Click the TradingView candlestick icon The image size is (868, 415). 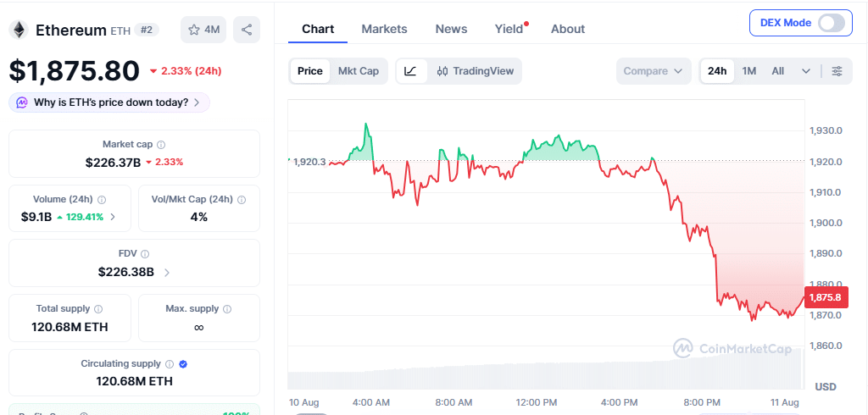pos(442,71)
